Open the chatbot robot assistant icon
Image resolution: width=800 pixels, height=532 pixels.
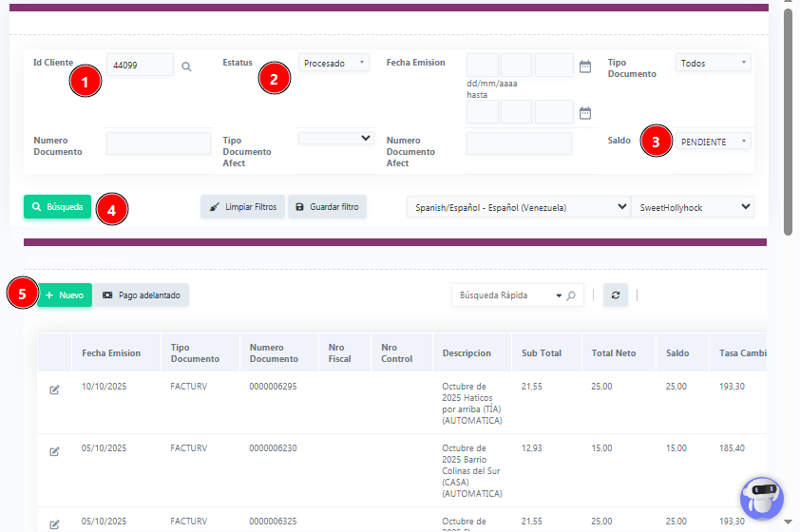pyautogui.click(x=761, y=498)
